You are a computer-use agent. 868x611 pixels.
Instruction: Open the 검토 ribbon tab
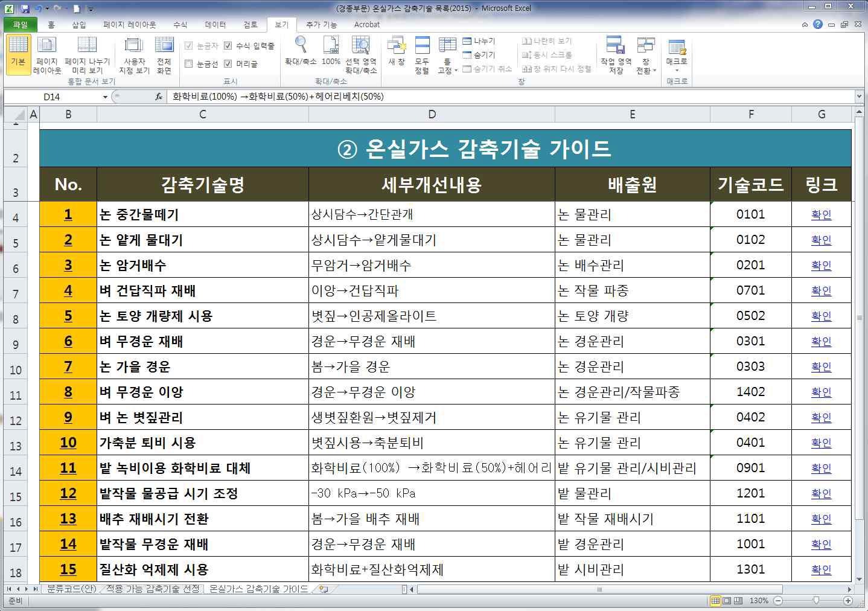pyautogui.click(x=251, y=25)
